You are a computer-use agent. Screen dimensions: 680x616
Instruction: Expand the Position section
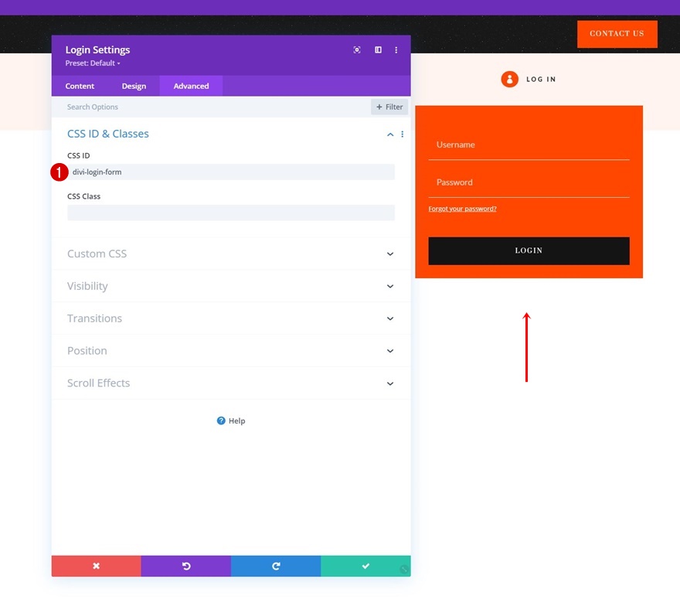pos(231,351)
